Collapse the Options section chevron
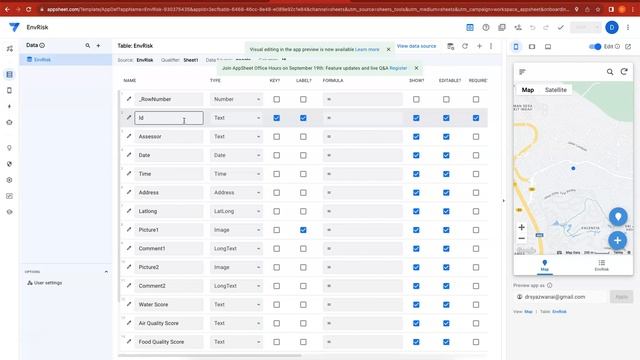640x360 pixels. 106,271
